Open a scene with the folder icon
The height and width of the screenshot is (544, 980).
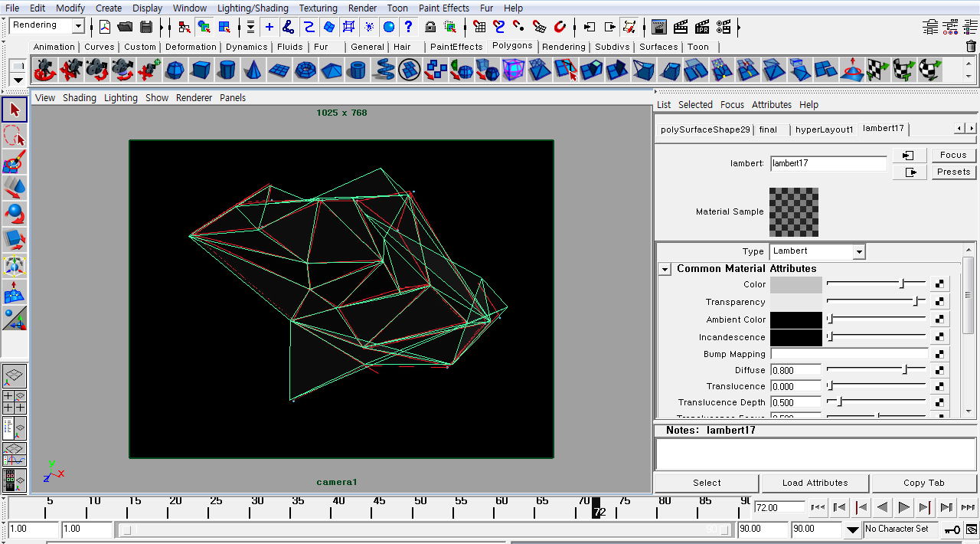pos(126,26)
